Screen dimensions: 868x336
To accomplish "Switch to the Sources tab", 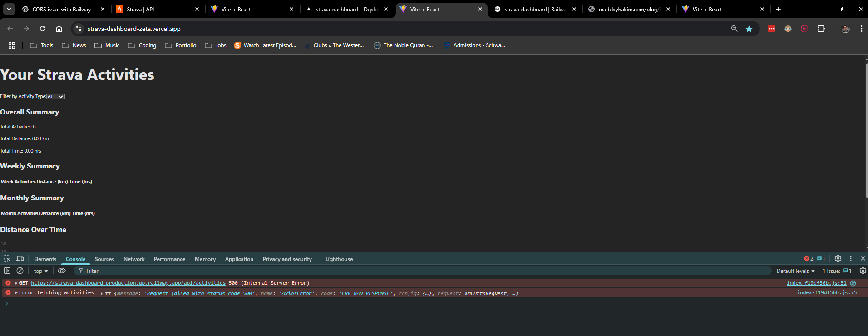I will tap(104, 259).
